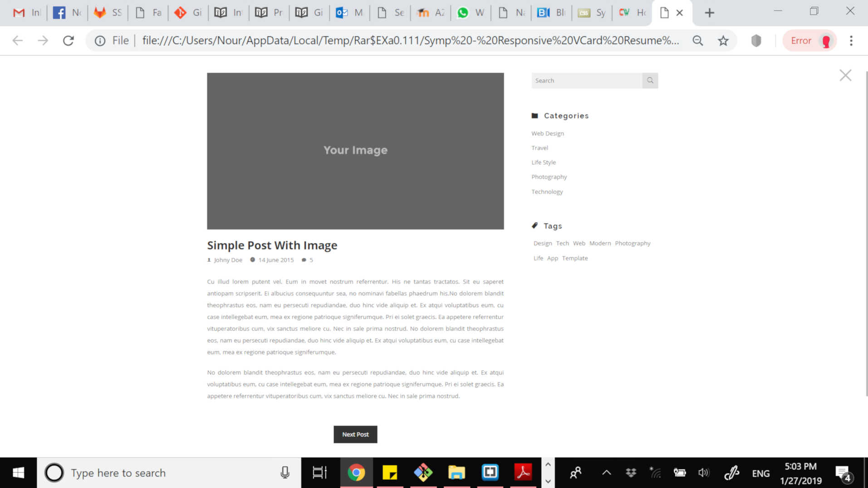Open the Web Design category

(x=548, y=133)
